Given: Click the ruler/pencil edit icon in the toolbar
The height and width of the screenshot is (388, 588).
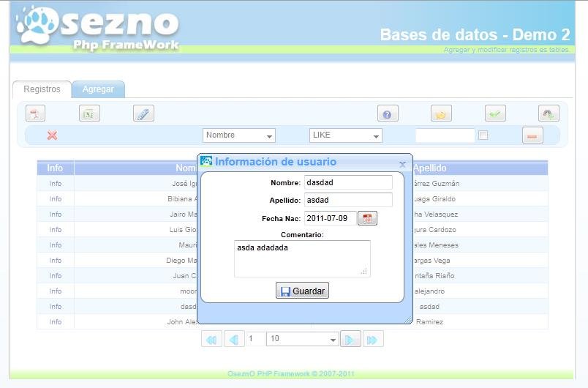Looking at the screenshot, I should click(143, 113).
